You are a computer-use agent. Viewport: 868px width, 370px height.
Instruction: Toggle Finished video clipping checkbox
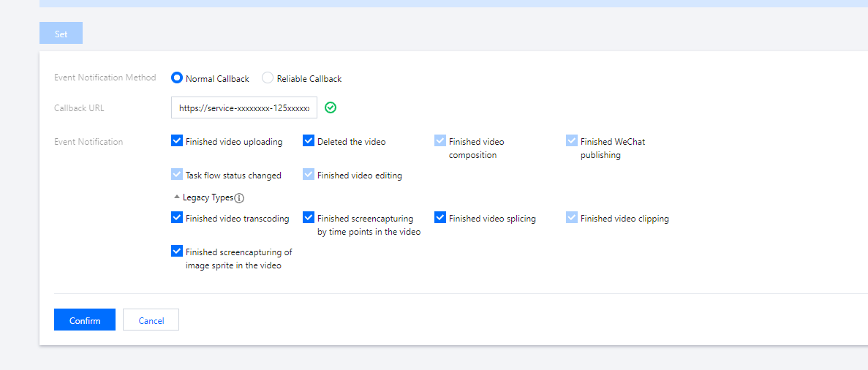tap(572, 218)
